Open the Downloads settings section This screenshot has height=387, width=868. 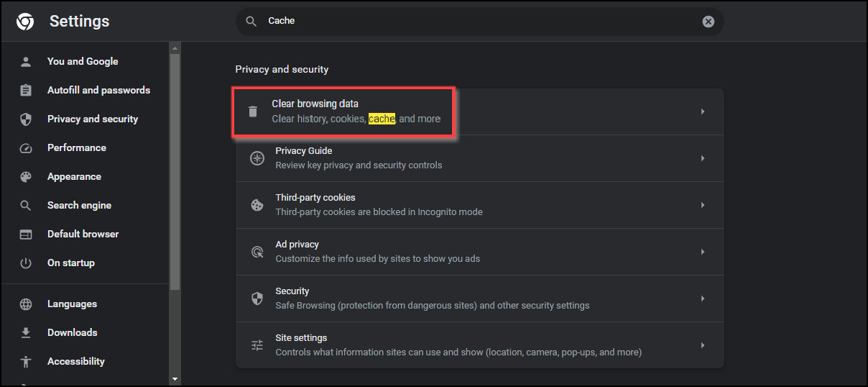[72, 332]
